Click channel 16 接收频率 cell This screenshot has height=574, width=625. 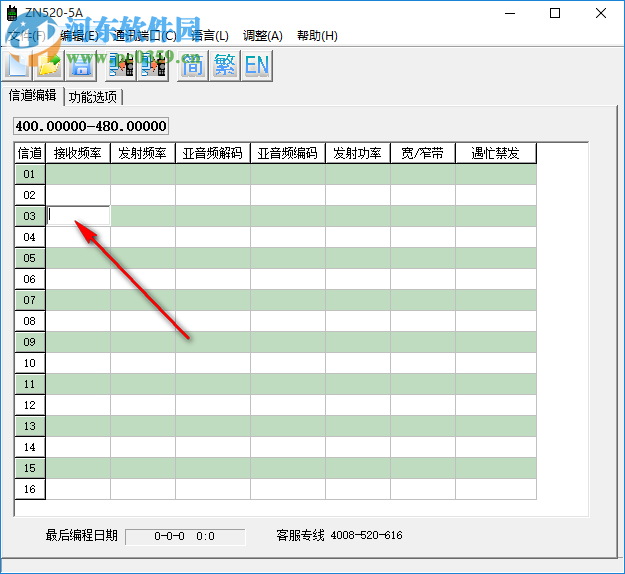(x=78, y=489)
